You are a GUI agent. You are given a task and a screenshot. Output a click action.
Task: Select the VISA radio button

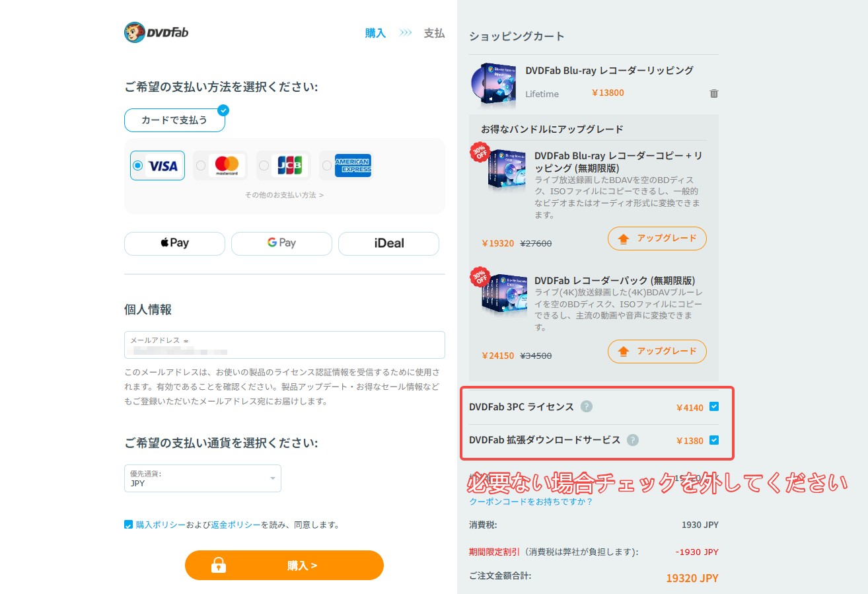(x=137, y=166)
